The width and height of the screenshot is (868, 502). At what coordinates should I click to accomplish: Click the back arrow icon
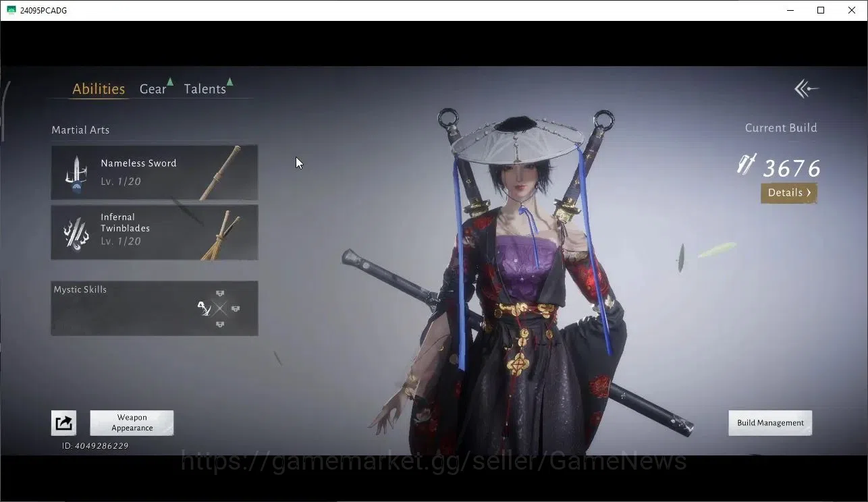coord(806,88)
